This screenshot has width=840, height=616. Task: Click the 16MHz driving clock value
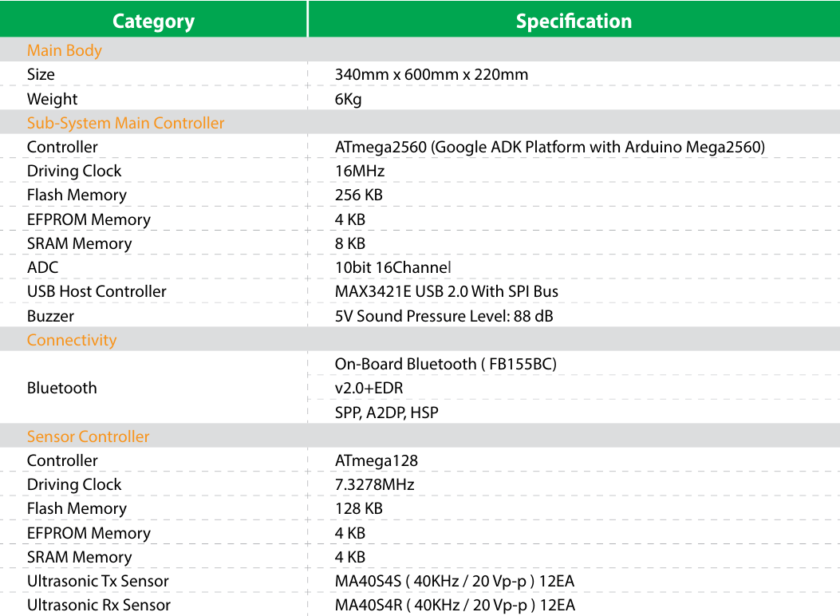tap(360, 172)
